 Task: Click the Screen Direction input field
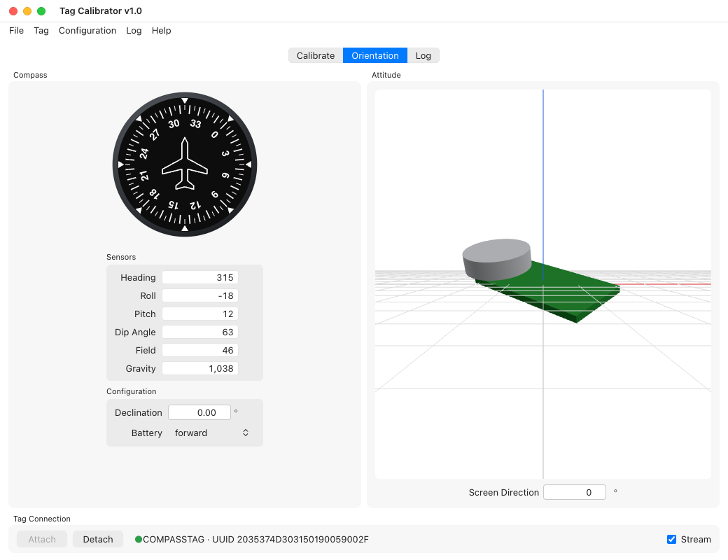(x=574, y=492)
